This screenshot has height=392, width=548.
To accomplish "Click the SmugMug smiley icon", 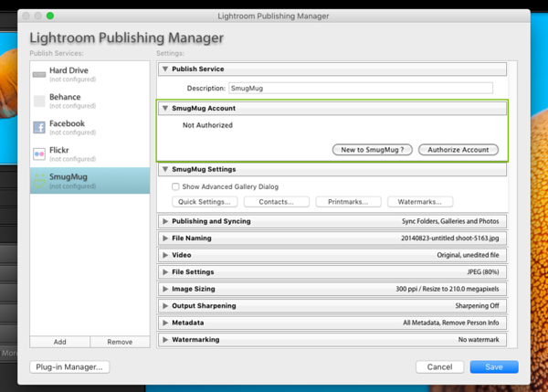I will click(39, 180).
